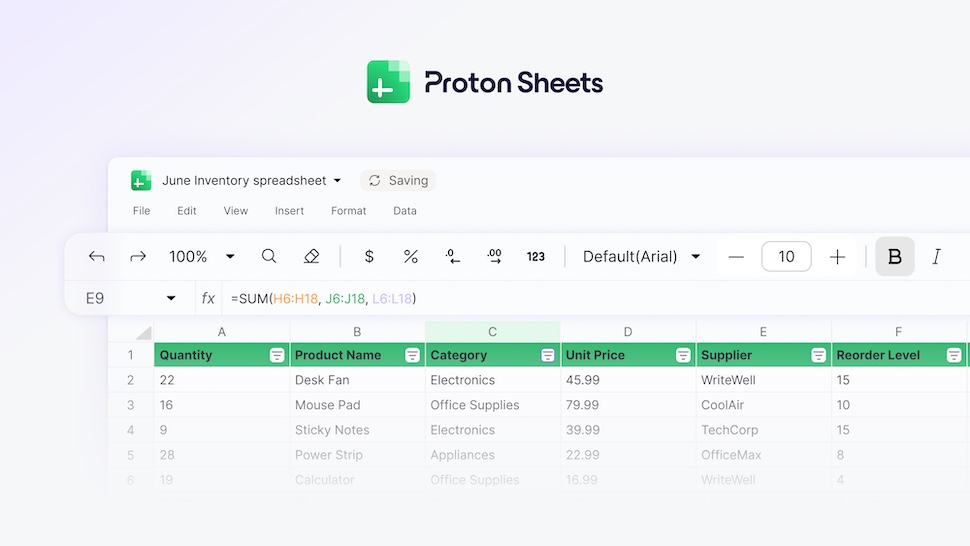Open the Edit menu
Viewport: 970px width, 546px height.
pyautogui.click(x=187, y=211)
